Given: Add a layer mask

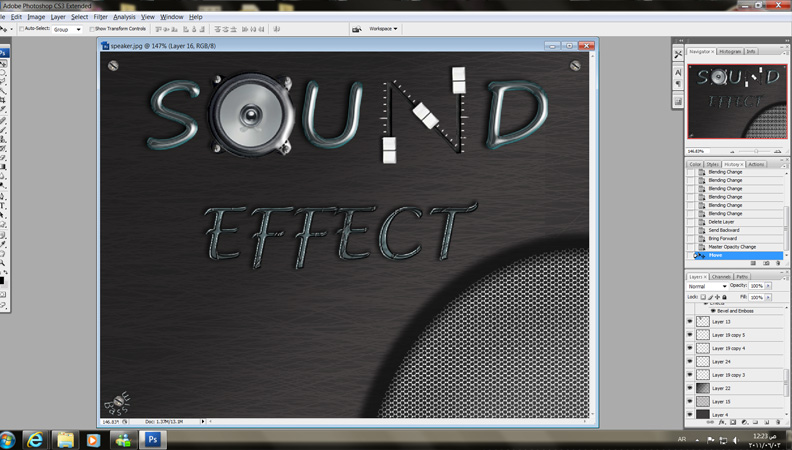Looking at the screenshot, I should 733,422.
